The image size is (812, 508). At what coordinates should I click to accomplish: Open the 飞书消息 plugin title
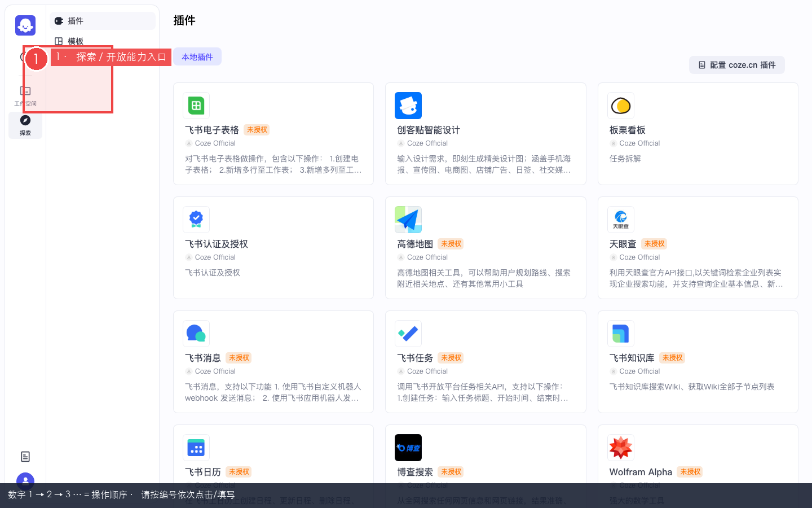click(203, 358)
